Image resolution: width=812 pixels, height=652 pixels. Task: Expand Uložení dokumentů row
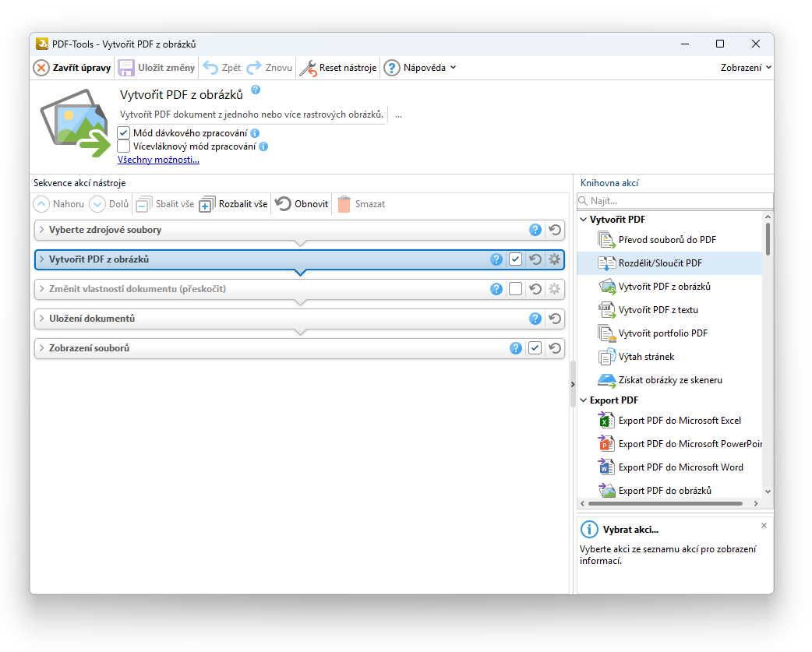42,319
